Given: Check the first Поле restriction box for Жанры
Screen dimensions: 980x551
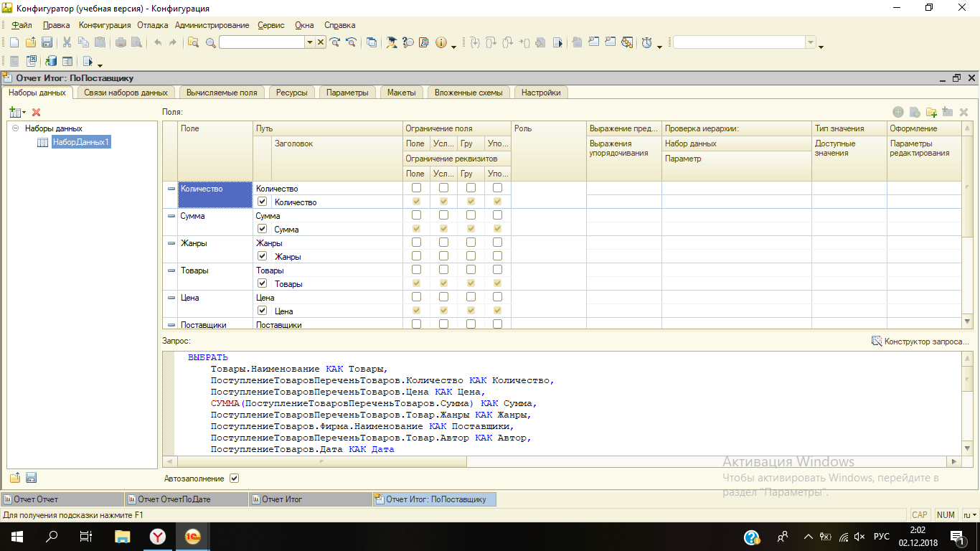Looking at the screenshot, I should pyautogui.click(x=416, y=243).
